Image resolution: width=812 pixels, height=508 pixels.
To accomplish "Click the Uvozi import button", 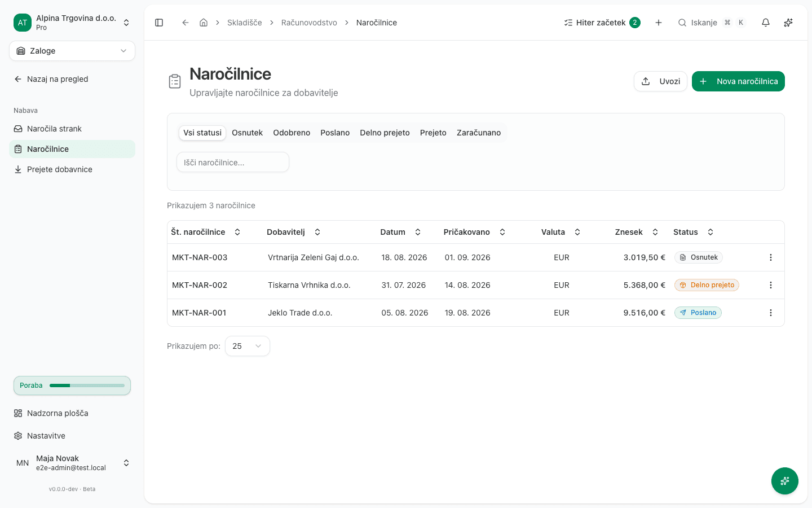I will coord(660,81).
